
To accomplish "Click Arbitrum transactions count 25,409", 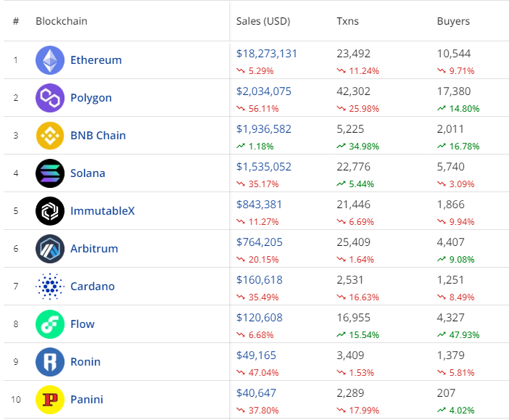I will point(354,242).
